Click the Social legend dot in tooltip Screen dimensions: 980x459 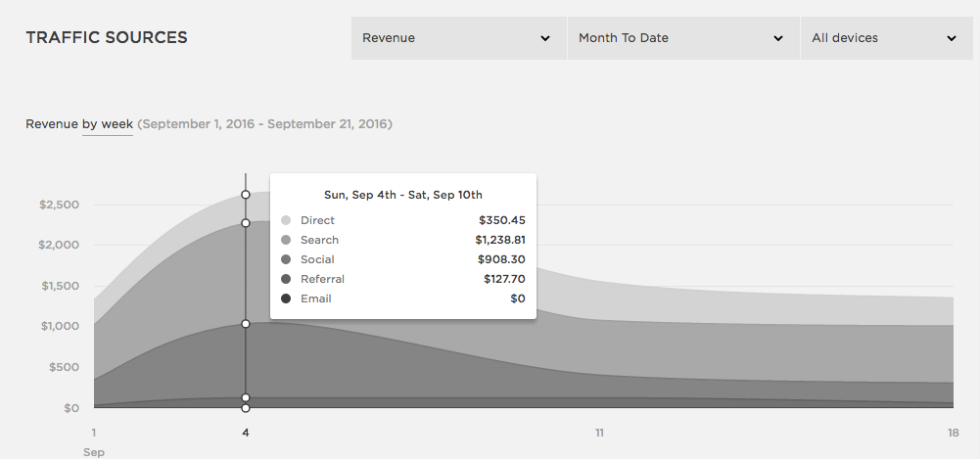pos(286,259)
